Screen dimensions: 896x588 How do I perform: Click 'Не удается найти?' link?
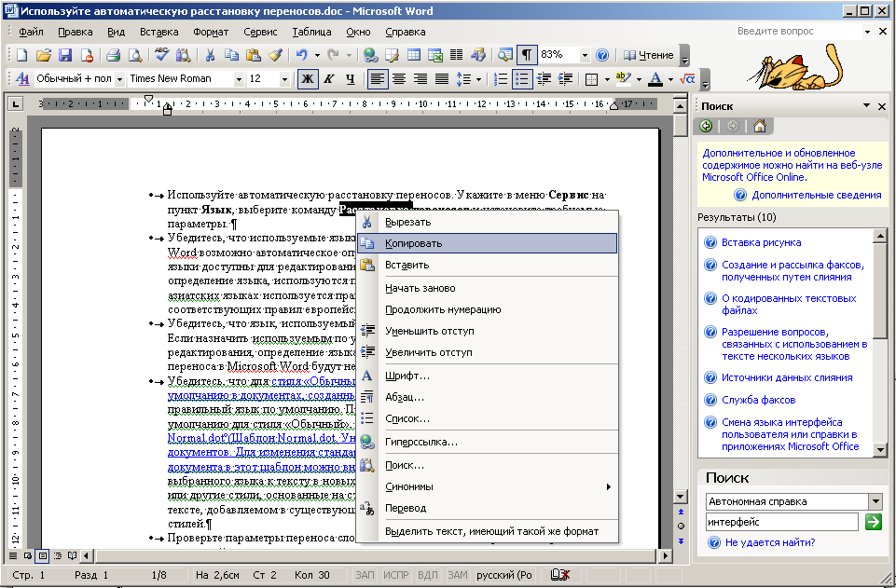(770, 543)
